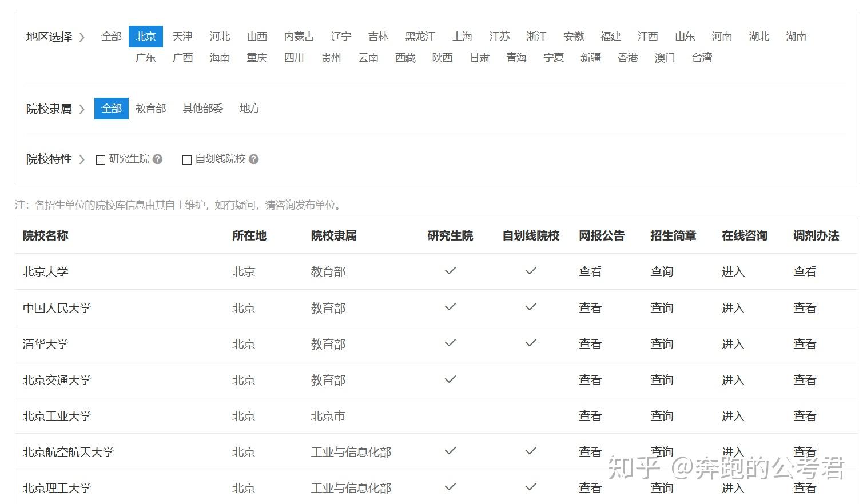Filter 院校隶属 by 教育部
The height and width of the screenshot is (504, 867).
point(151,109)
